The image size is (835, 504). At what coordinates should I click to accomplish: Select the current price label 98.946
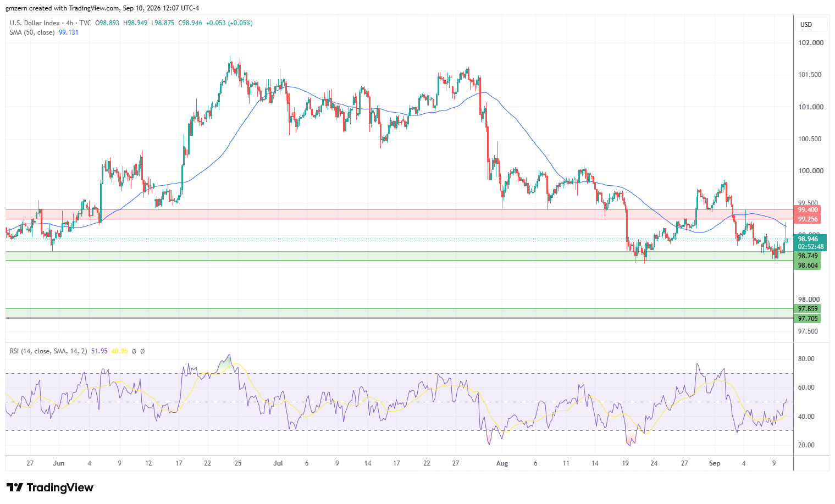tap(808, 239)
